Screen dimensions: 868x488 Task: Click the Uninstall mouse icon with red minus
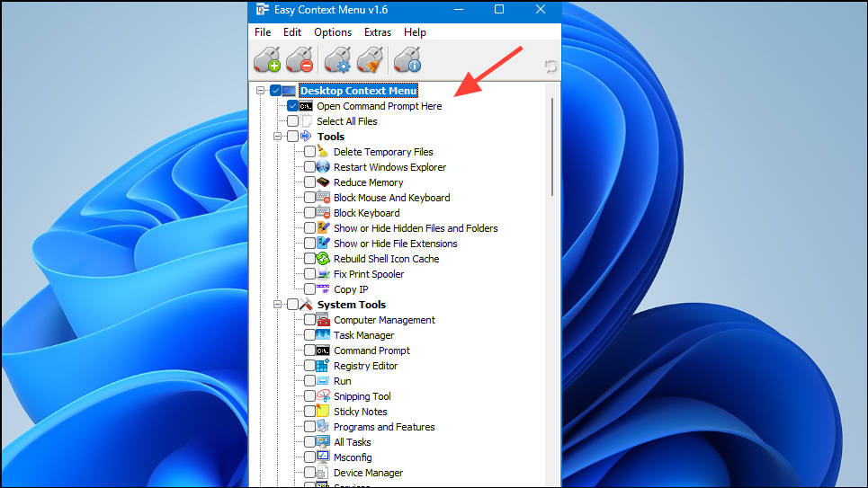(300, 59)
